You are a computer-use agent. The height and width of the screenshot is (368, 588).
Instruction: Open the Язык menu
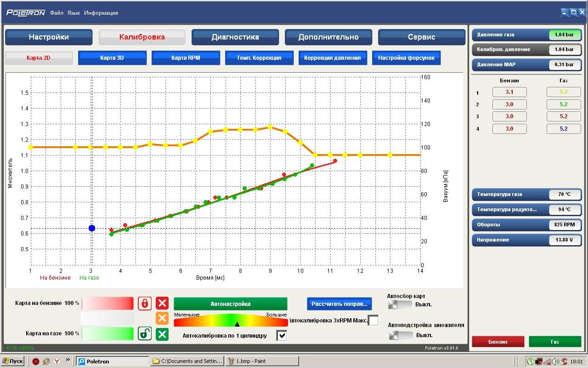(73, 13)
